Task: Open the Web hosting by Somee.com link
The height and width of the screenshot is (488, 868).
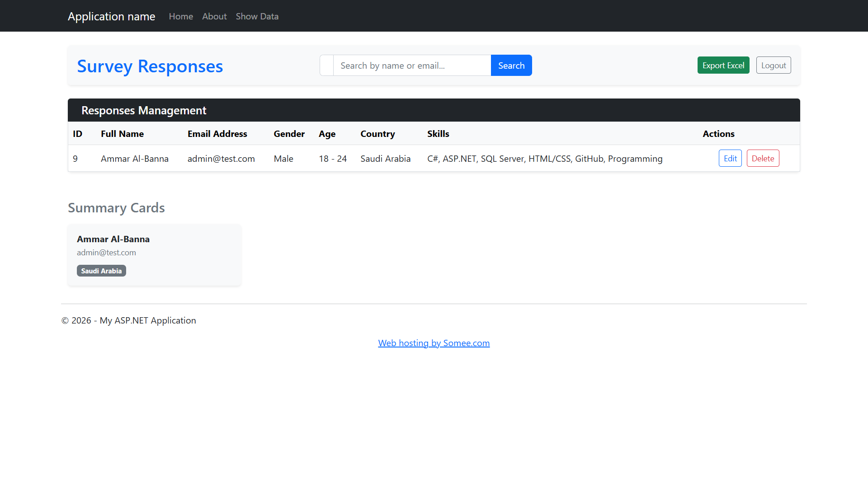Action: (x=434, y=343)
